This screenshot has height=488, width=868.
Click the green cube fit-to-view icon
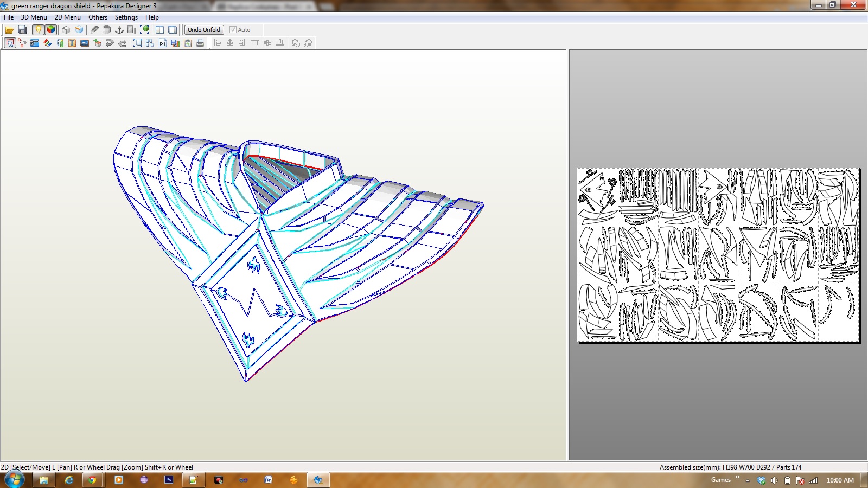click(x=145, y=30)
